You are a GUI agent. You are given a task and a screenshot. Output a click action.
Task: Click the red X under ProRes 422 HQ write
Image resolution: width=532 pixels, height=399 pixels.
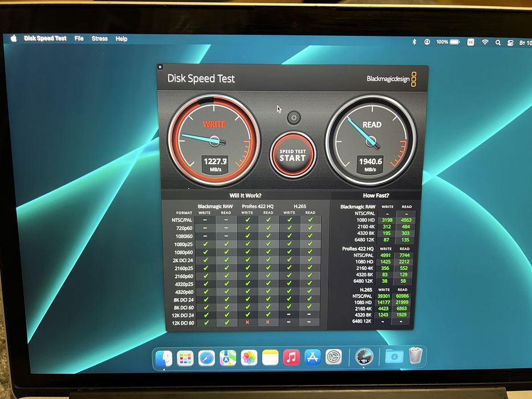click(247, 322)
